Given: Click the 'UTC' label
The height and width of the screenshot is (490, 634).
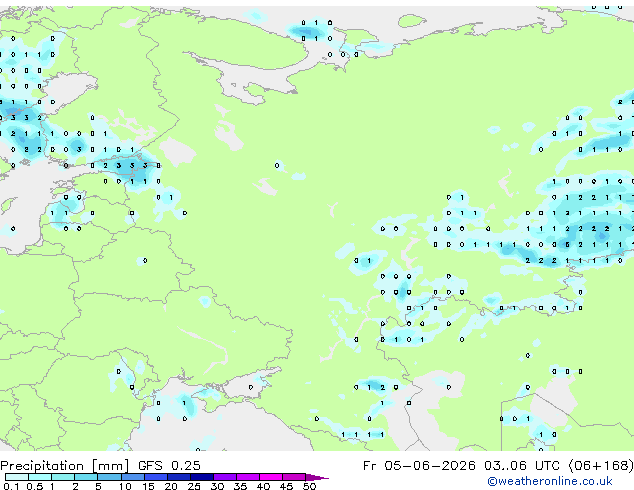Looking at the screenshot, I should pyautogui.click(x=549, y=466).
